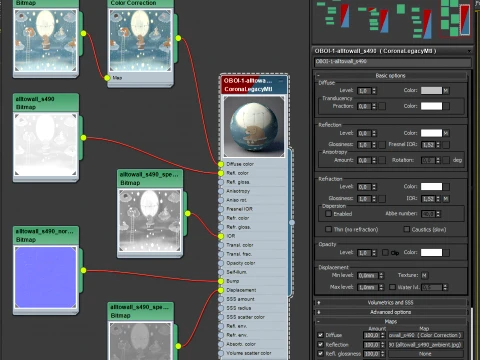This screenshot has width=480, height=360.
Task: Click the Refr. color input socket
Action: pyautogui.click(x=221, y=218)
